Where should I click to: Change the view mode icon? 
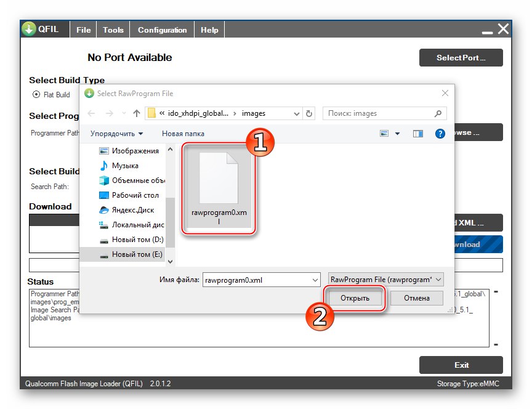(384, 134)
